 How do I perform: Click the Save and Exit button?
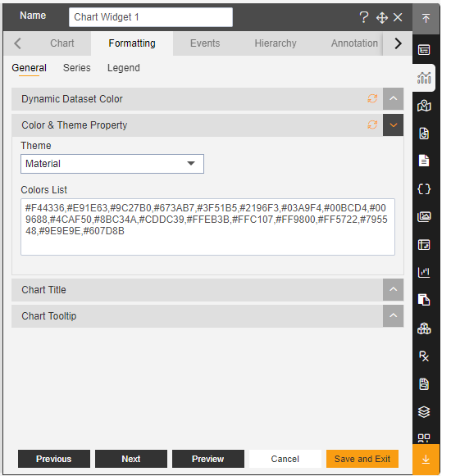(362, 459)
